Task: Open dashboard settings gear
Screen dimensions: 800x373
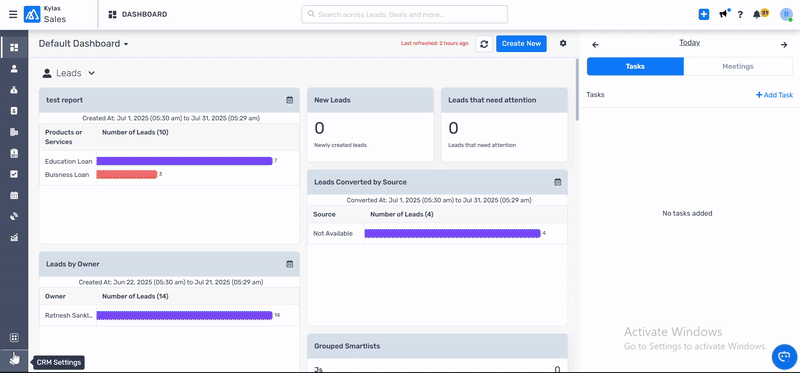Action: [x=563, y=43]
